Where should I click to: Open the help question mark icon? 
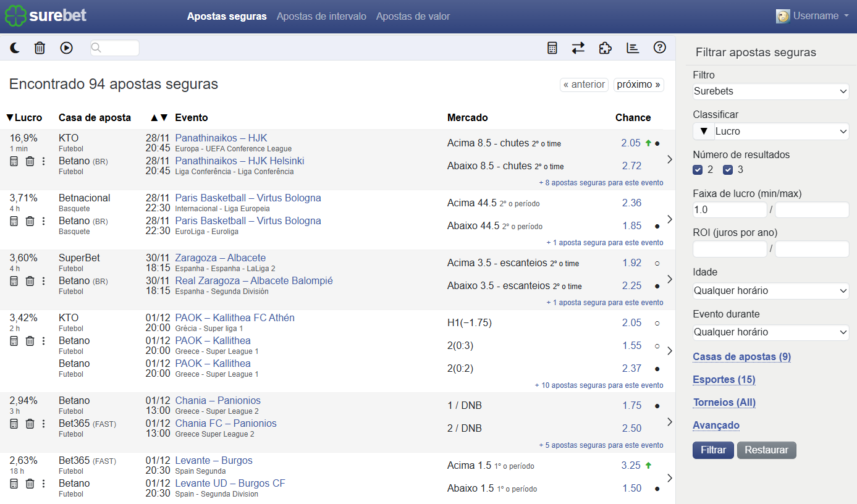click(x=660, y=48)
